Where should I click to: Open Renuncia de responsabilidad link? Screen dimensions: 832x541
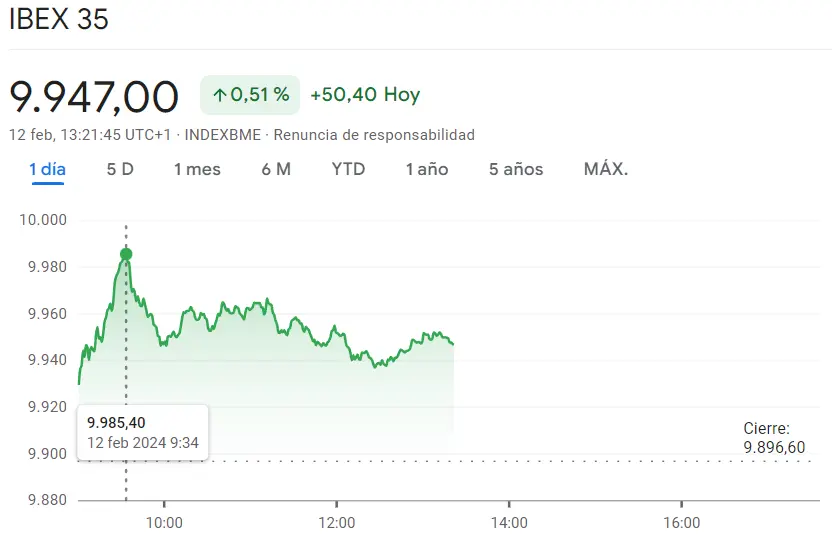374,135
